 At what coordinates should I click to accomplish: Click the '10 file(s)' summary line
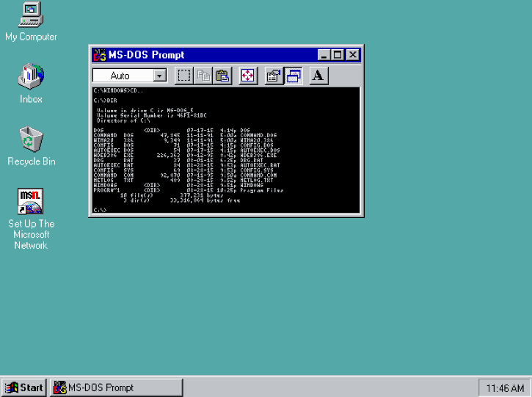[172, 195]
